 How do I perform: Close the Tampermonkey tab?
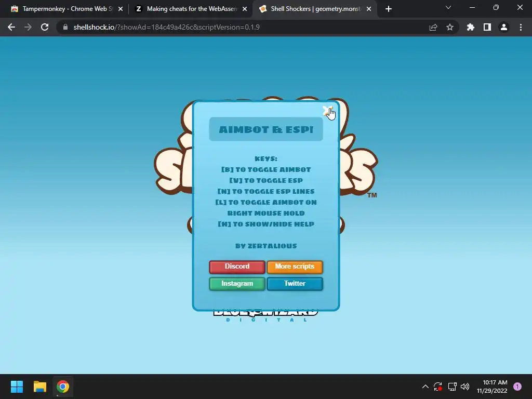click(121, 9)
